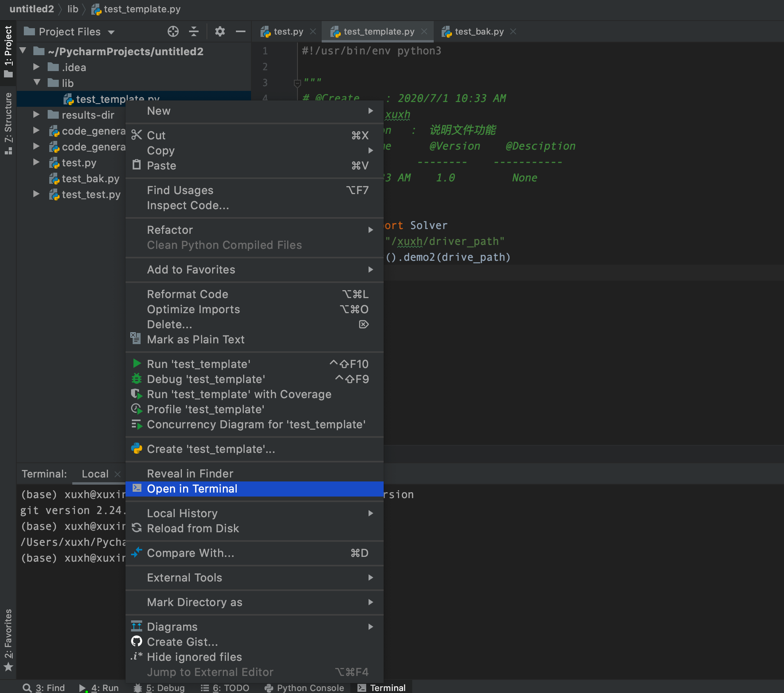Click the Concurrency Diagram icon

137,424
